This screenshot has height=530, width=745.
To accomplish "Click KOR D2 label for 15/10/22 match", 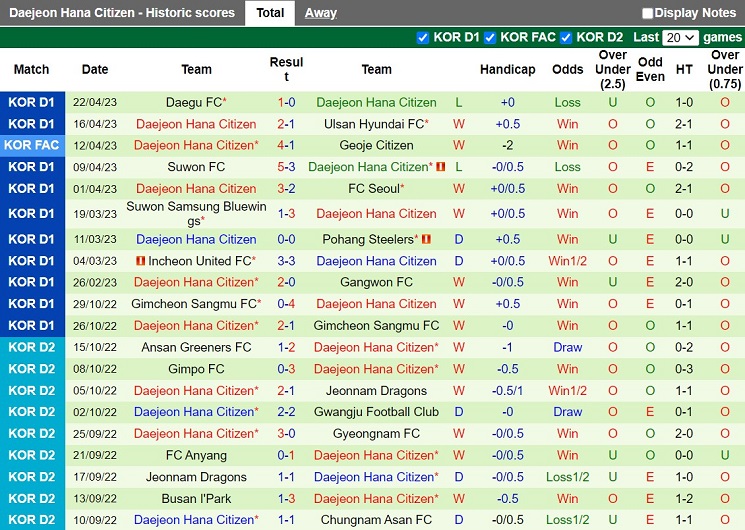I will (32, 347).
